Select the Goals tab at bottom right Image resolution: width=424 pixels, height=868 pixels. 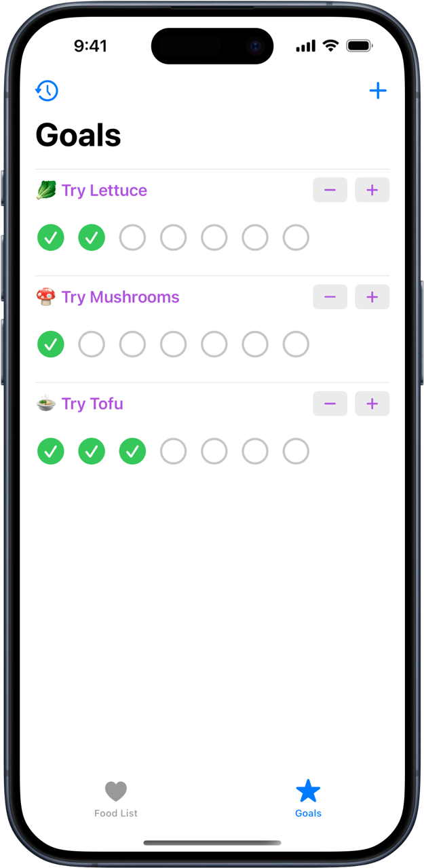pos(308,799)
